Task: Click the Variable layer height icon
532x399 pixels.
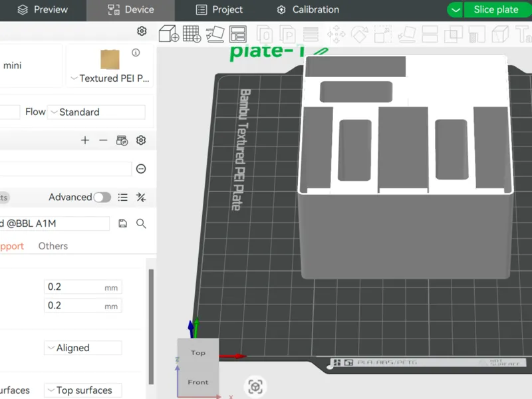Action: coord(311,35)
